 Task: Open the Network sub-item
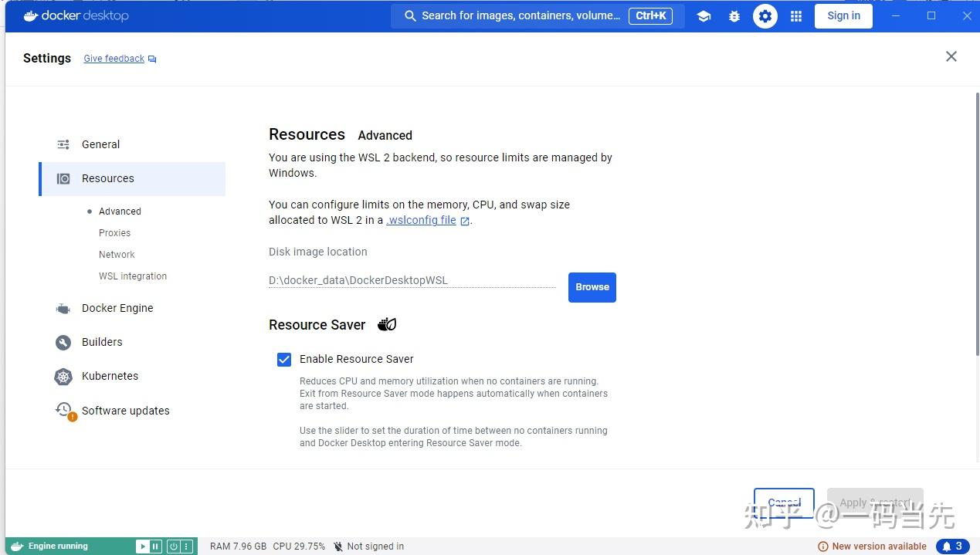pos(117,255)
